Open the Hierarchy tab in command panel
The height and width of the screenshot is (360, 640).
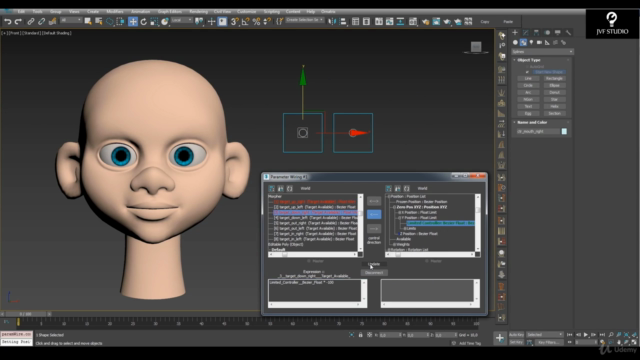[536, 32]
